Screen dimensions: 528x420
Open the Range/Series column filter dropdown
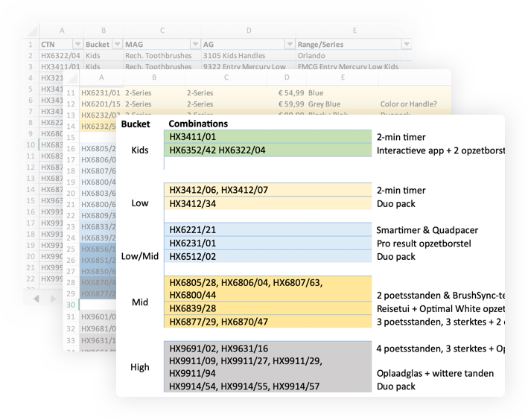click(x=407, y=44)
